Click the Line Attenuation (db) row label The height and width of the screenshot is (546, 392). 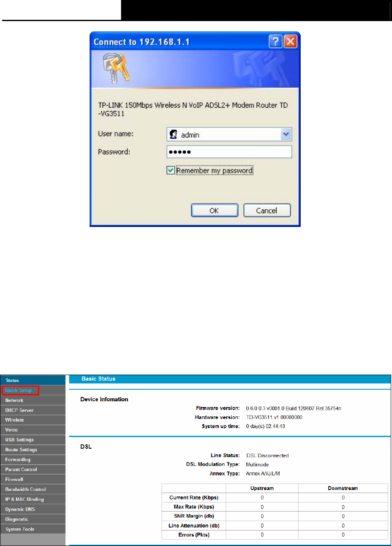[194, 525]
